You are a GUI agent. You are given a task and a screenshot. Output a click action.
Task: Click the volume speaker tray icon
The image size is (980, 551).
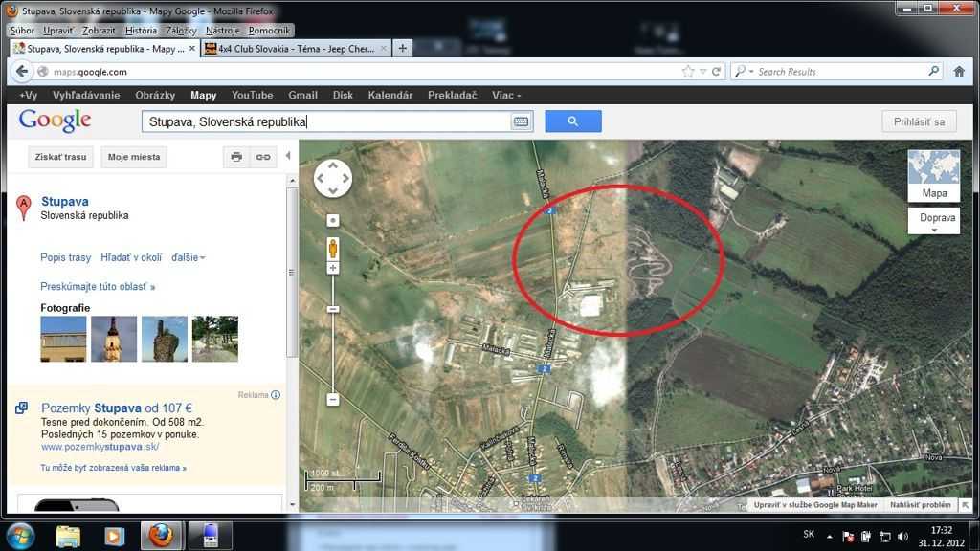point(902,536)
